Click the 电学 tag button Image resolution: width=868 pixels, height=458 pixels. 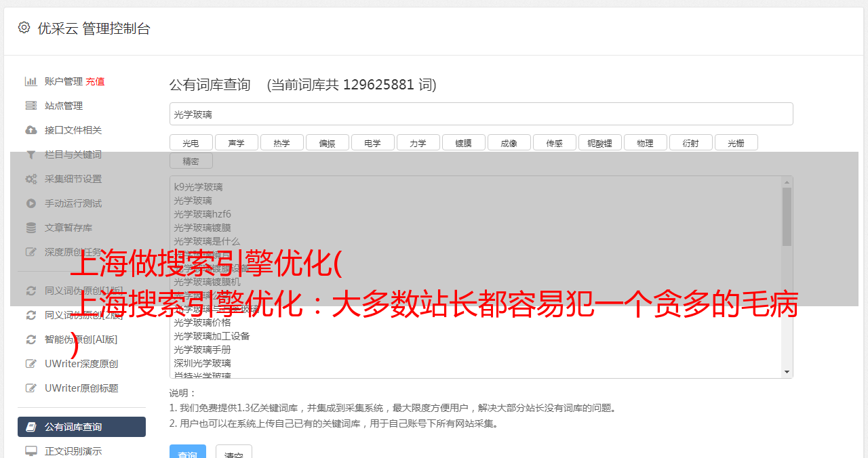point(373,142)
